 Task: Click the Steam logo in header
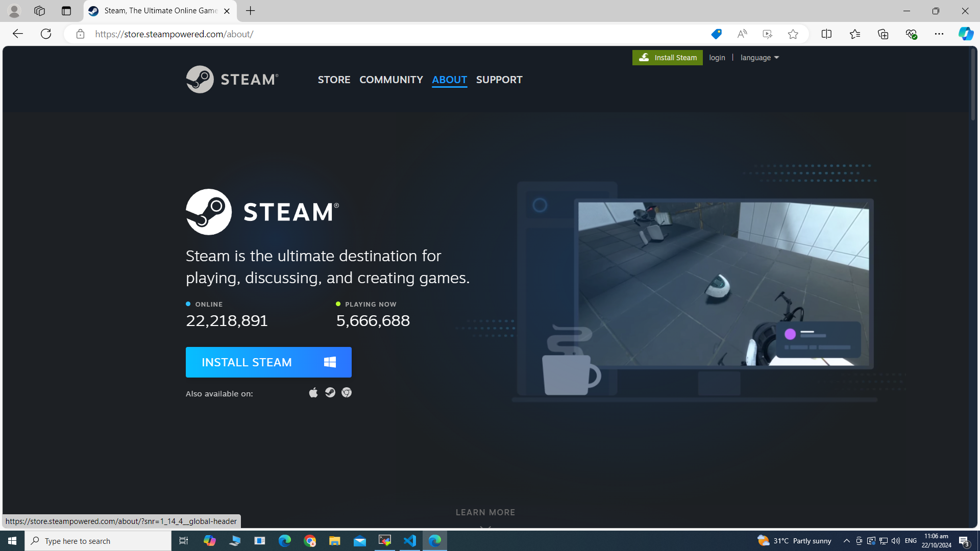(x=232, y=80)
